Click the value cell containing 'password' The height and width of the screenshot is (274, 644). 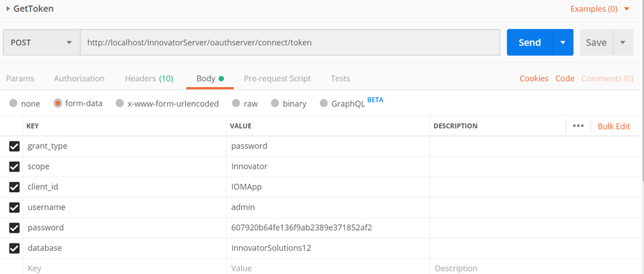click(x=328, y=146)
